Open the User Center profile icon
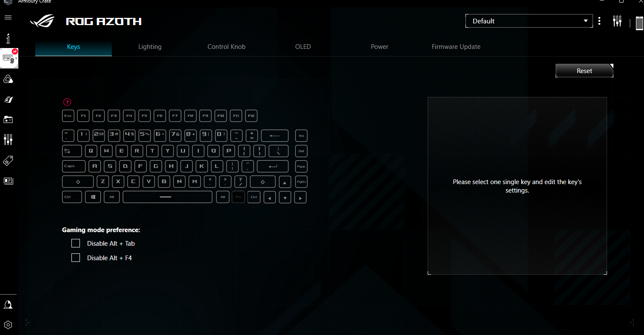This screenshot has width=644, height=335. pyautogui.click(x=8, y=304)
